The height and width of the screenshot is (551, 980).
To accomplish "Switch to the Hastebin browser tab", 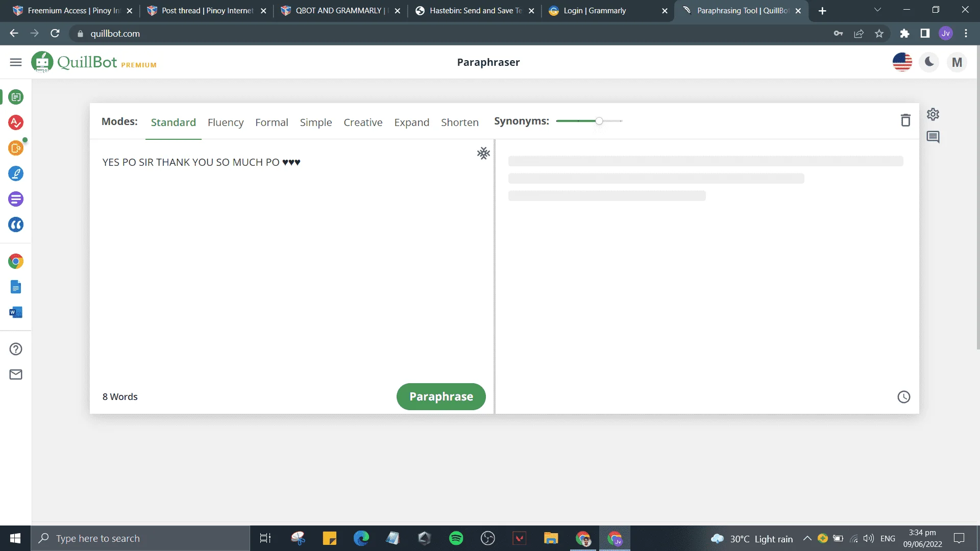I will click(x=474, y=11).
